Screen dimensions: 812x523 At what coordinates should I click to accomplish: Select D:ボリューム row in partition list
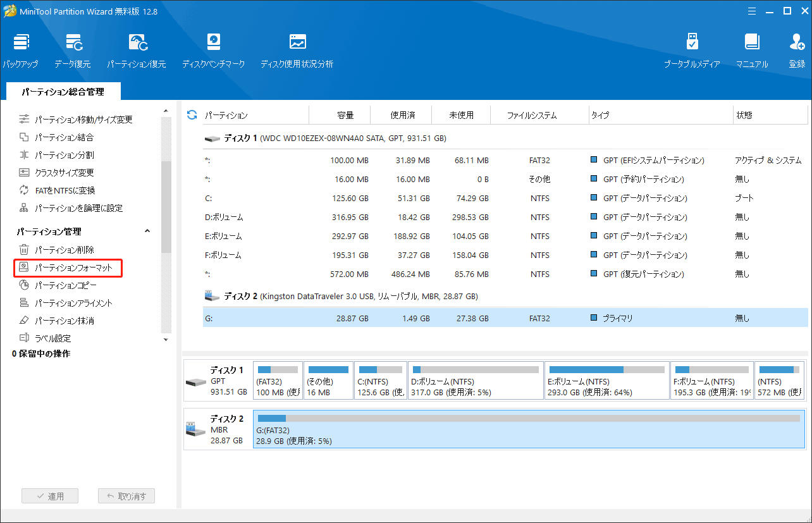coord(505,217)
